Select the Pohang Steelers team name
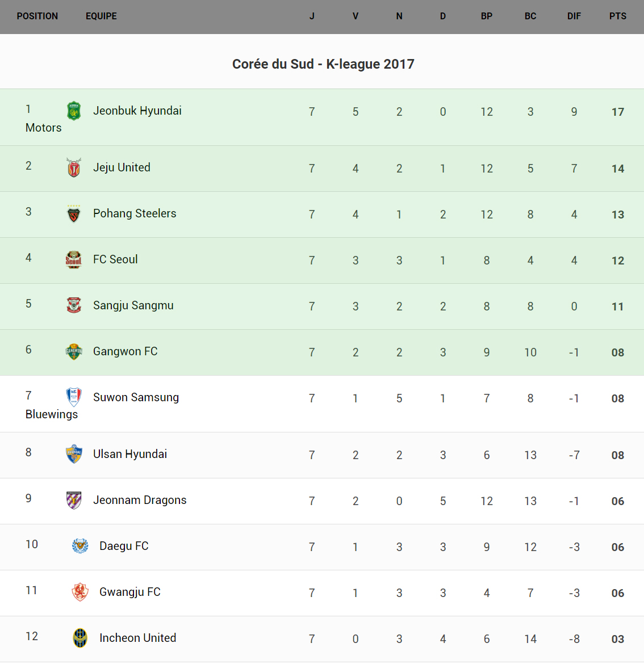Image resolution: width=644 pixels, height=664 pixels. pos(135,213)
